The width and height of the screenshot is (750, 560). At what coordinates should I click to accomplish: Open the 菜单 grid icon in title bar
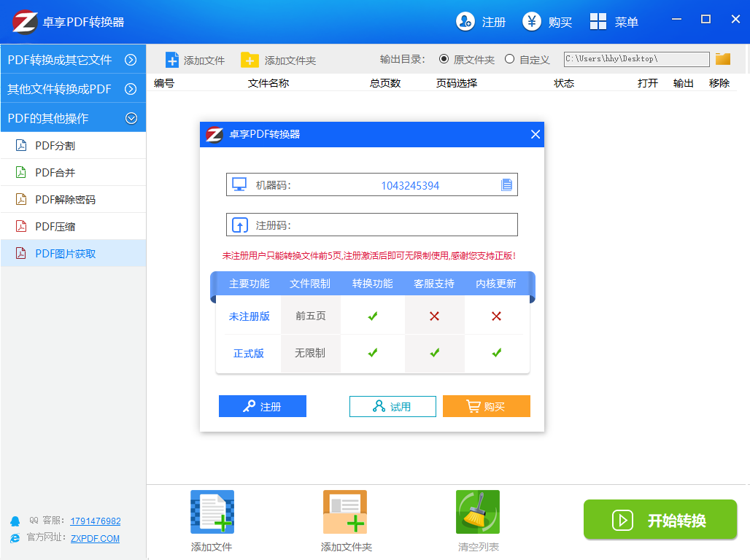[x=598, y=22]
